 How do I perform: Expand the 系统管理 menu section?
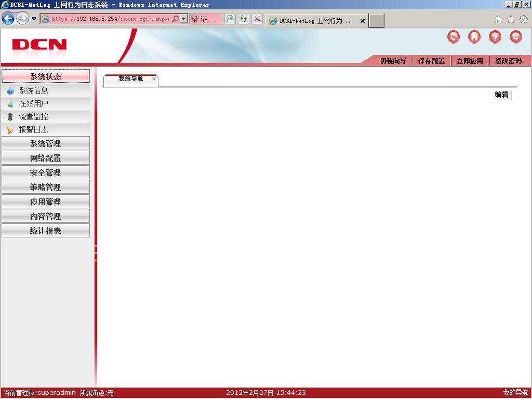46,143
